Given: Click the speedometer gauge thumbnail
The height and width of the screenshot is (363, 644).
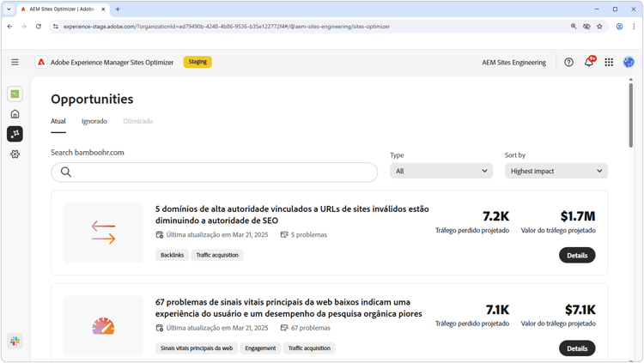Looking at the screenshot, I should [104, 326].
